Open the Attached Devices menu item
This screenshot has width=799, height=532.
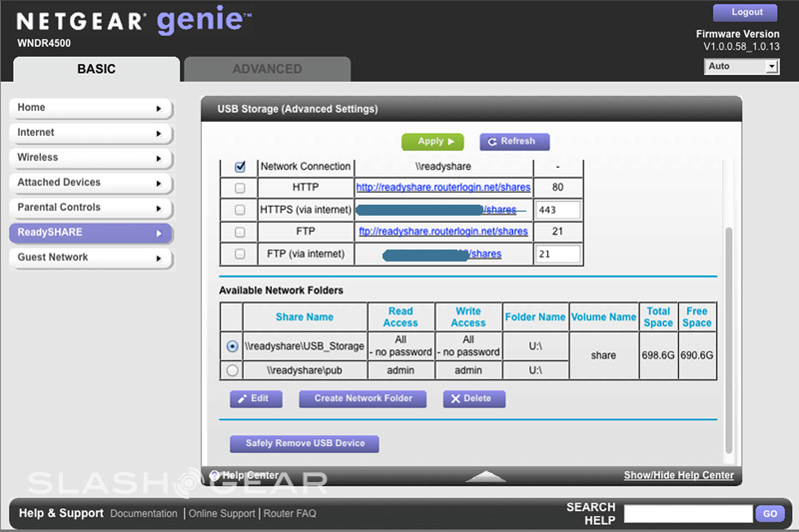pos(90,183)
